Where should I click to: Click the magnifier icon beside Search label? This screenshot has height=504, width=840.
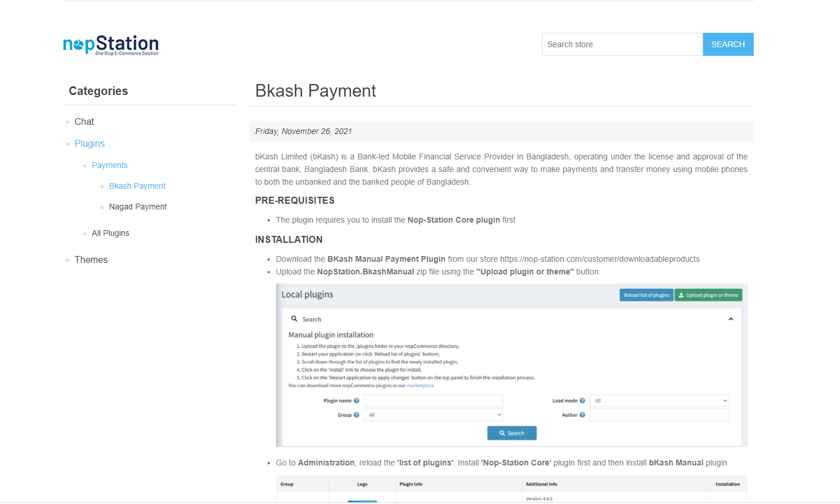click(294, 319)
